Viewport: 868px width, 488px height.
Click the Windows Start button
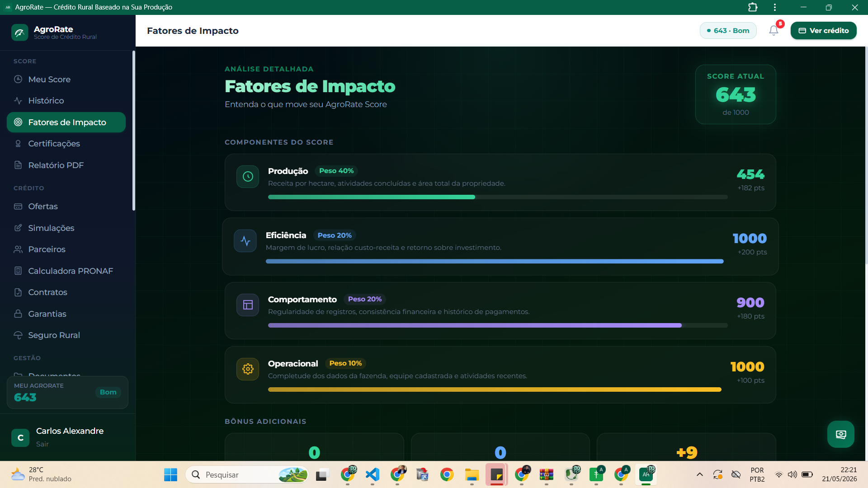click(170, 474)
